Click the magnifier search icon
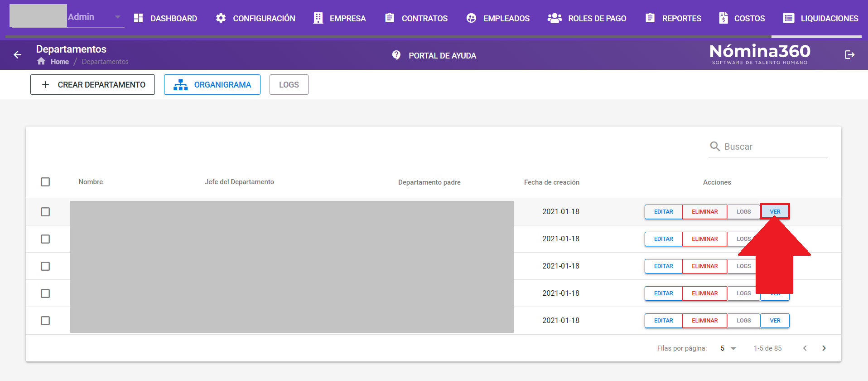The height and width of the screenshot is (381, 868). 715,146
